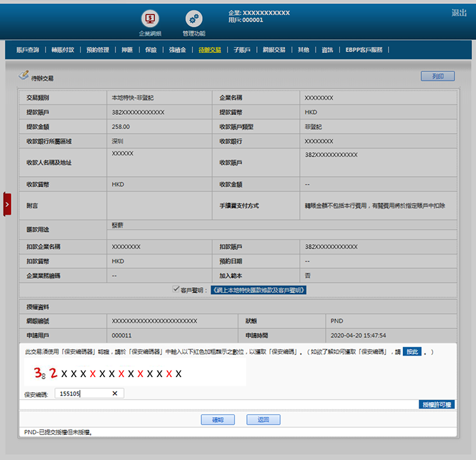The height and width of the screenshot is (460, 476).
Task: Open the 網上本地特快匯款條款及客戶聲明 link
Action: [x=258, y=290]
